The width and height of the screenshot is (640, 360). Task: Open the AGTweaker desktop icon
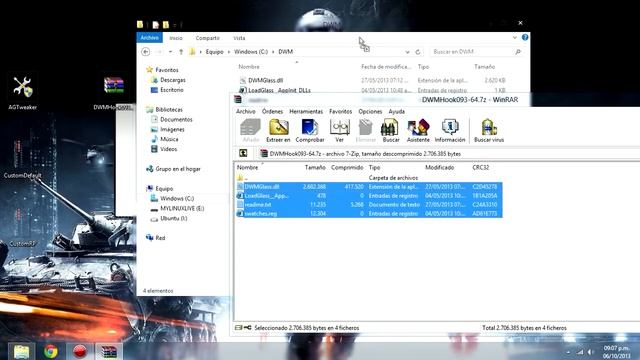22,92
